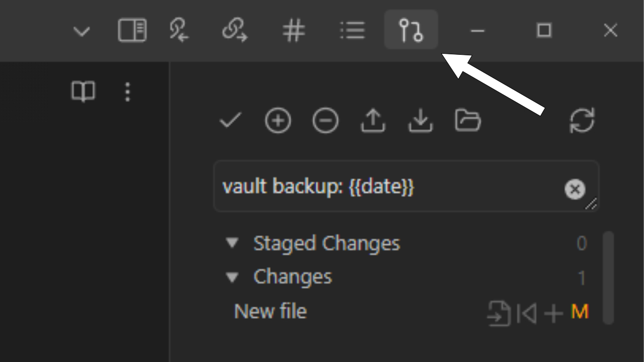Open the outline view icon
The width and height of the screenshot is (644, 362).
coord(353,30)
